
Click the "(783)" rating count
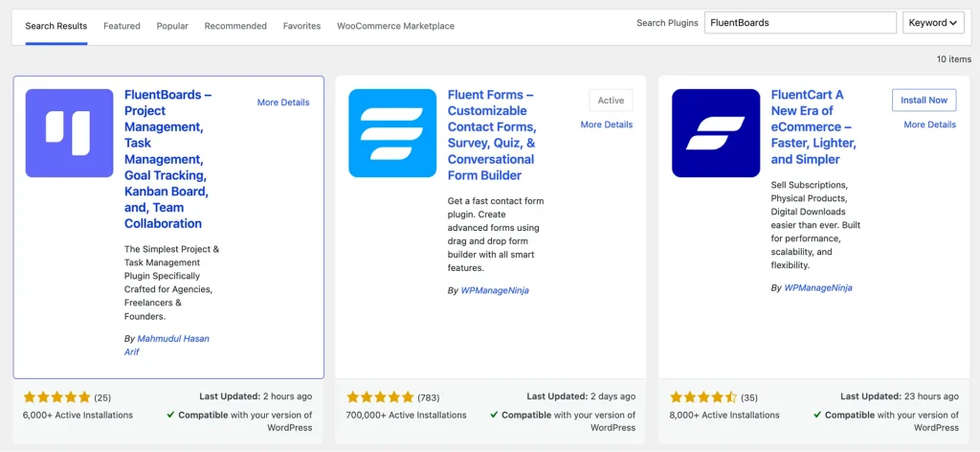pos(428,397)
